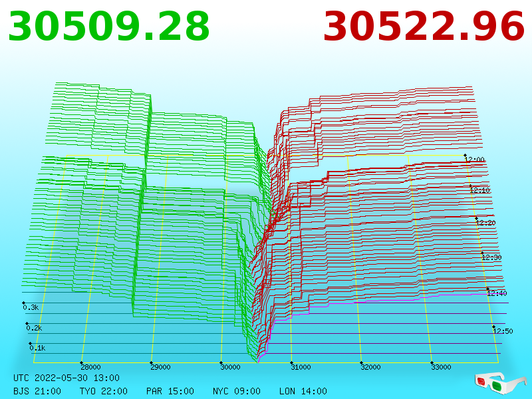The width and height of the screenshot is (532, 399).
Task: Click the BJS 21:00 Beijing time
Action: (x=37, y=391)
